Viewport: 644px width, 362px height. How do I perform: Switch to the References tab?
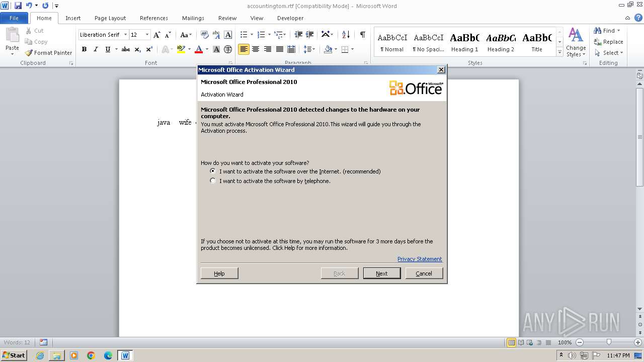point(154,18)
